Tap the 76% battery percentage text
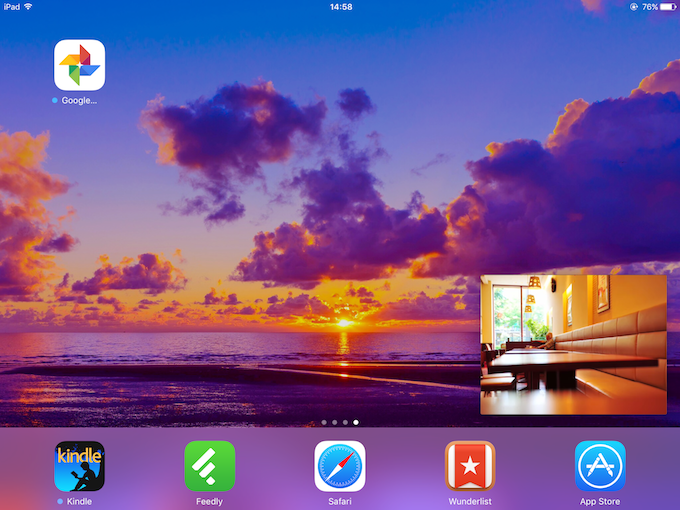 [650, 7]
